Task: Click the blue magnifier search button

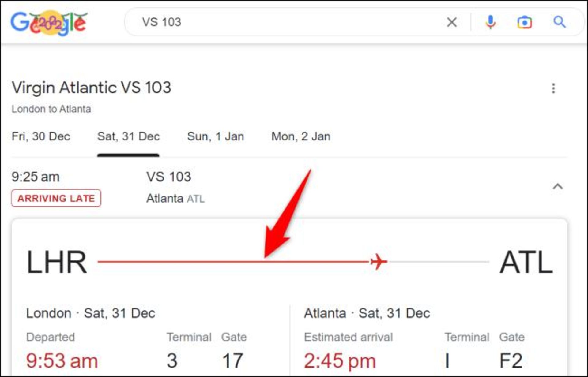Action: (x=559, y=22)
